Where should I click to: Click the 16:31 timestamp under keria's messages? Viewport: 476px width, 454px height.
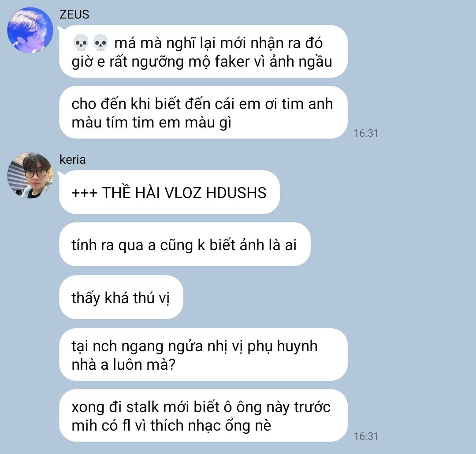coord(366,436)
